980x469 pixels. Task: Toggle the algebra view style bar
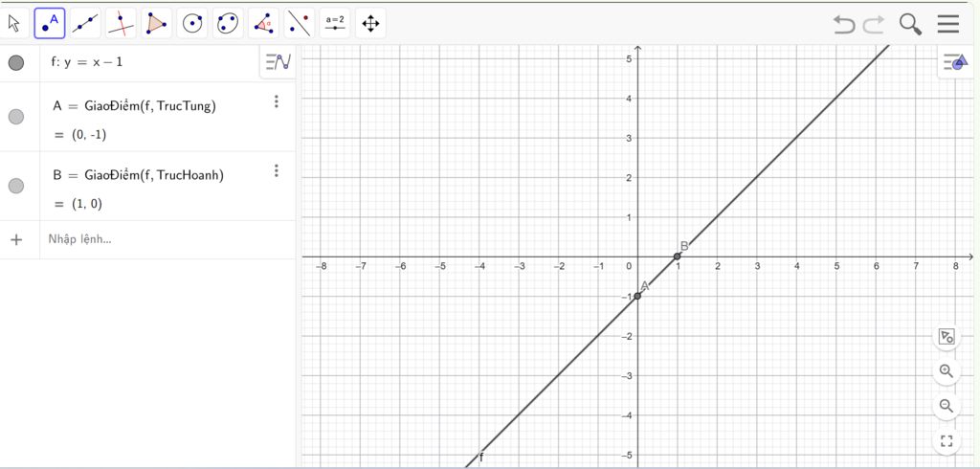tap(278, 62)
